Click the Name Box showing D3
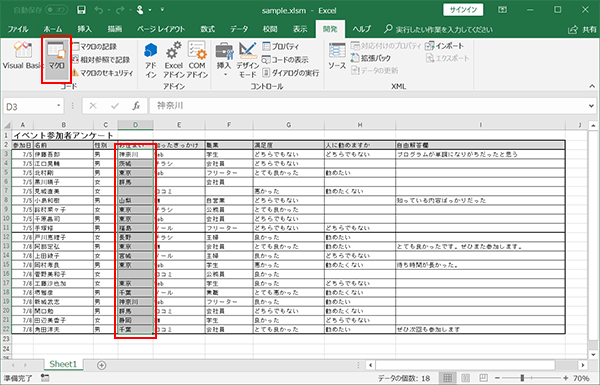The height and width of the screenshot is (385, 600). click(30, 106)
